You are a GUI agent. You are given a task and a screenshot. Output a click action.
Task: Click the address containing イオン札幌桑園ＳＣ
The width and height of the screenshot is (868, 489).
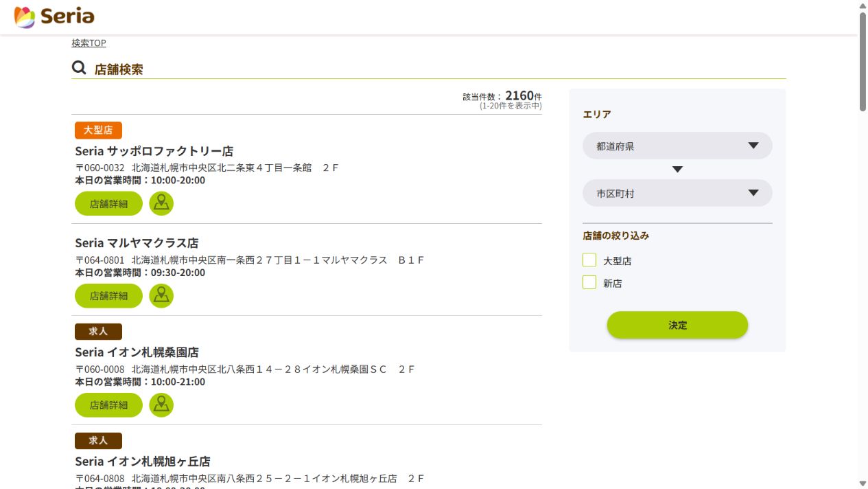(x=245, y=369)
